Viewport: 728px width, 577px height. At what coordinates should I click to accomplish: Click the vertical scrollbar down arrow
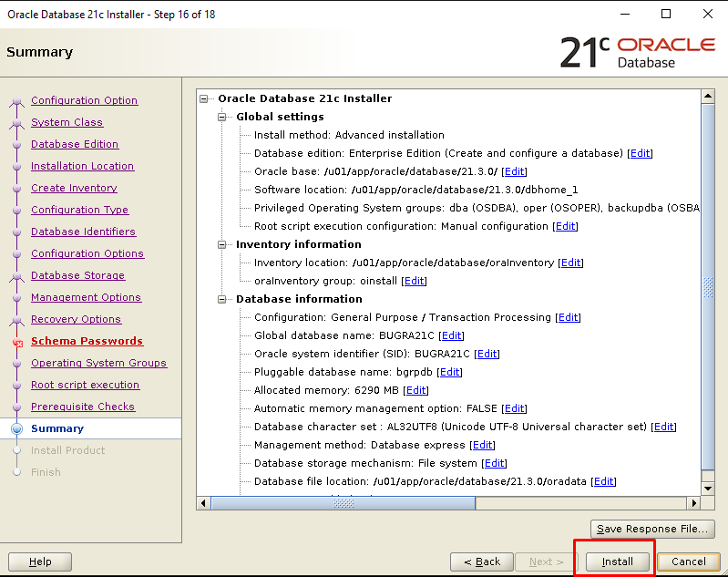[x=708, y=489]
